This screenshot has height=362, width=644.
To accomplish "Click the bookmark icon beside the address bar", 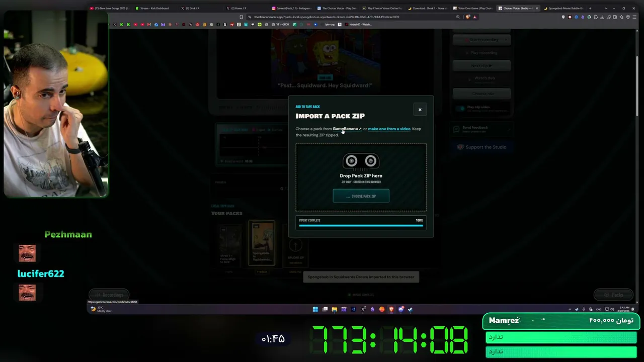I will [x=242, y=17].
